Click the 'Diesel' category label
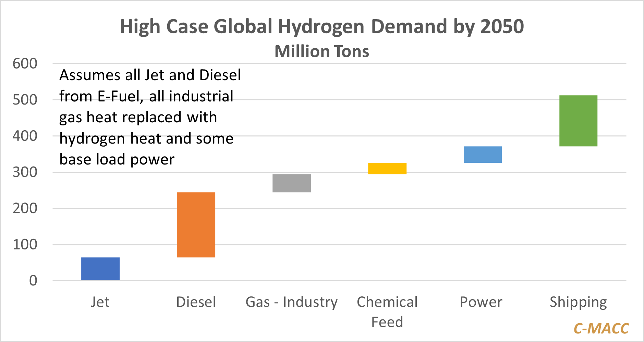Image resolution: width=644 pixels, height=342 pixels. [196, 302]
